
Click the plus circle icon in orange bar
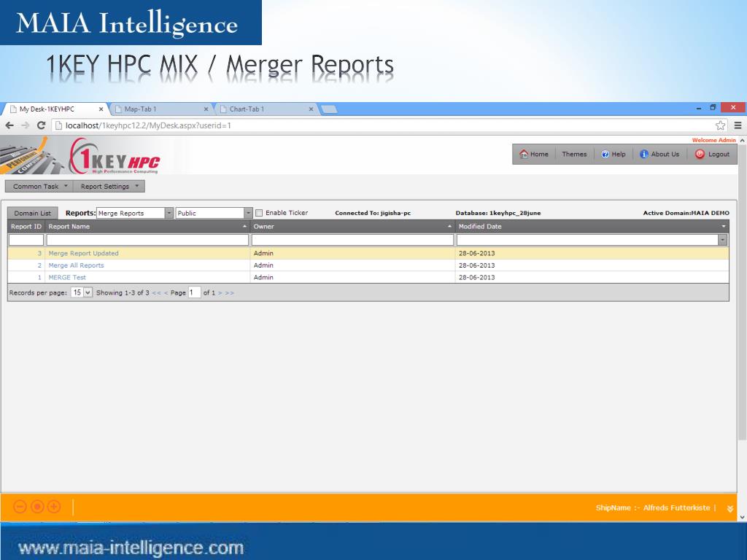point(54,507)
